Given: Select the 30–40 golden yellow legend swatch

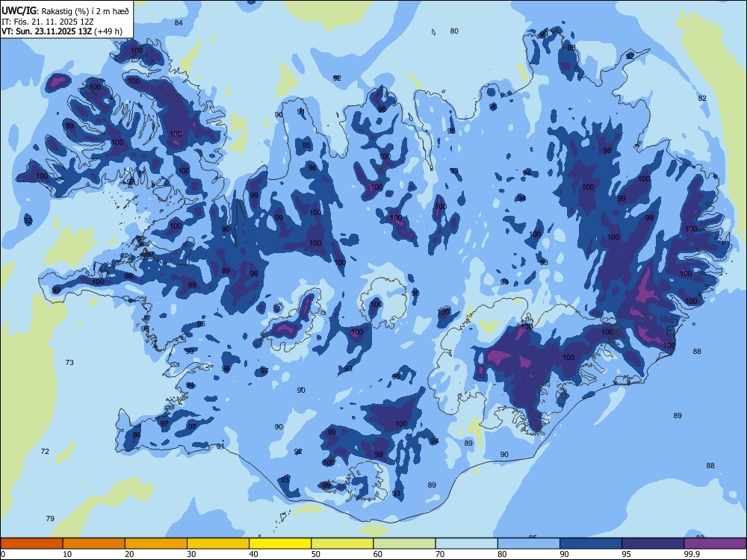Looking at the screenshot, I should pos(218,544).
